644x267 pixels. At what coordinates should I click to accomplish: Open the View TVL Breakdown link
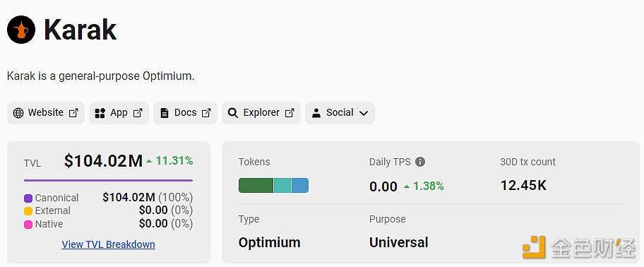click(x=109, y=244)
